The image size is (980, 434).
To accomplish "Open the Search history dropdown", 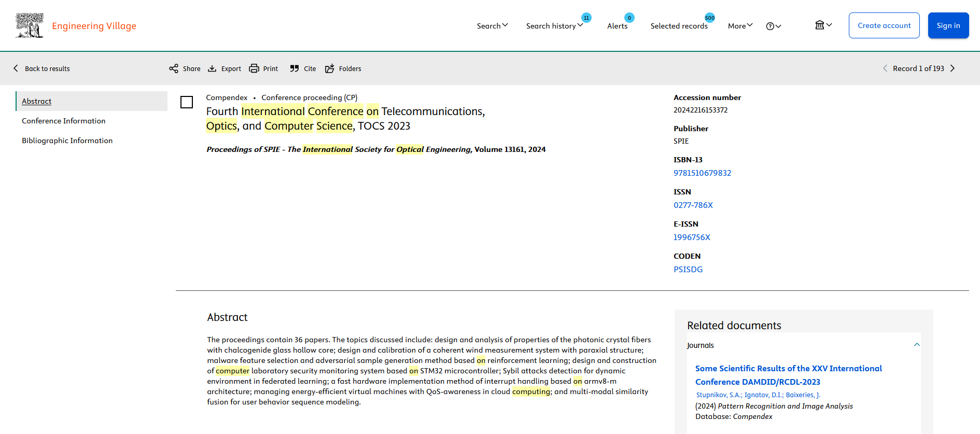I will [555, 25].
